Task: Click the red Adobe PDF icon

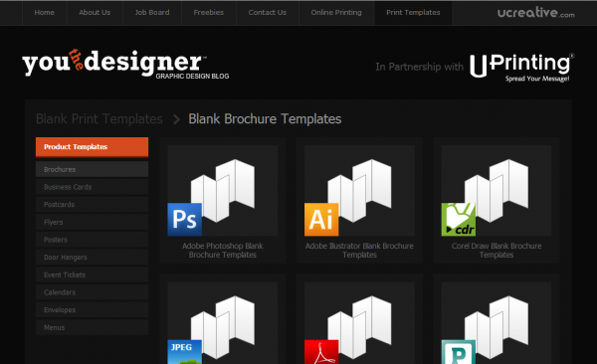Action: click(x=321, y=352)
